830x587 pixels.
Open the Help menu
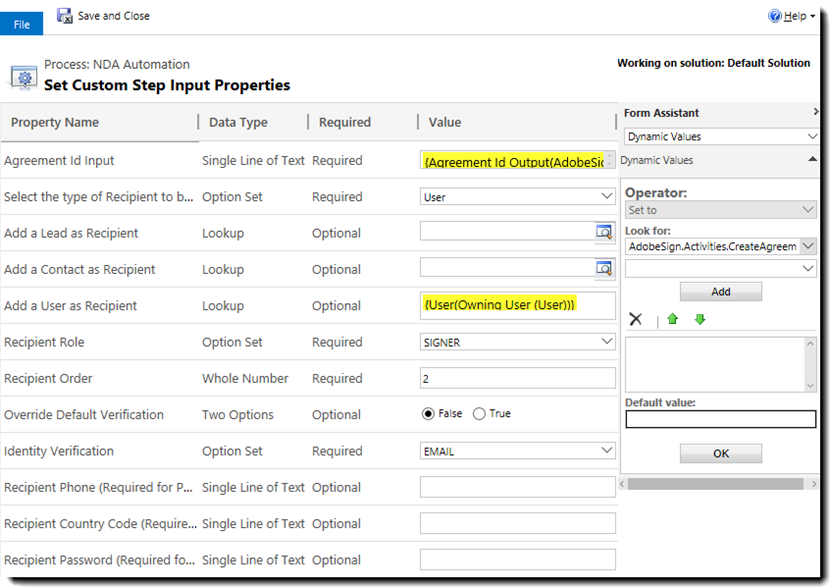(x=795, y=15)
